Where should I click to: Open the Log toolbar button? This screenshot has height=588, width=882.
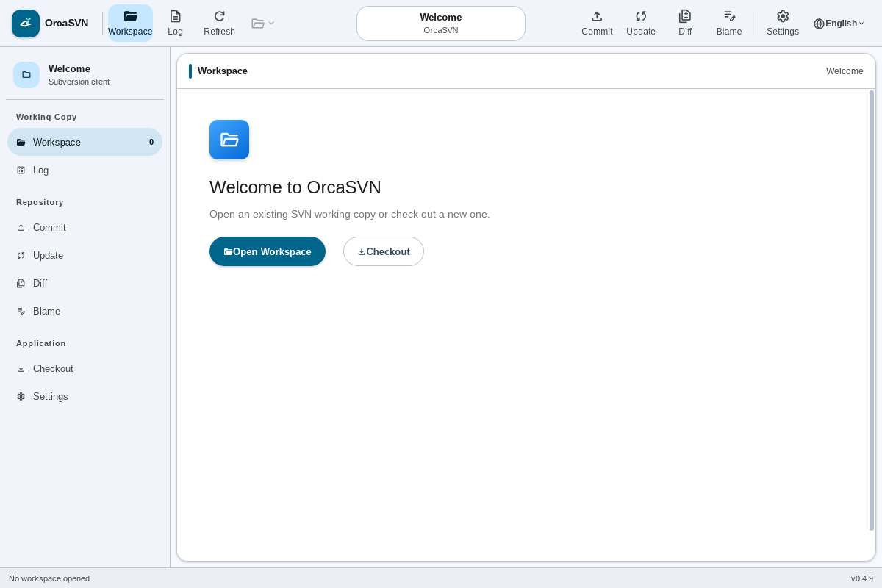coord(175,24)
